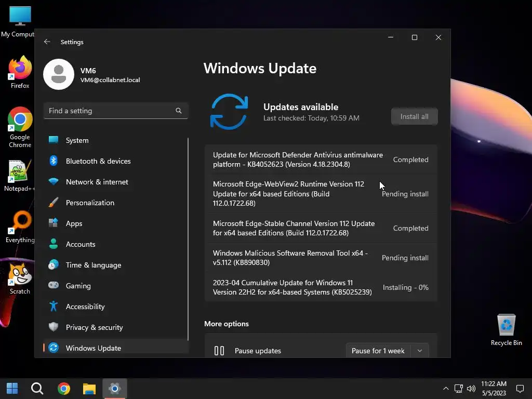Open My Computer desktop icon
The height and width of the screenshot is (399, 532).
coord(19,22)
